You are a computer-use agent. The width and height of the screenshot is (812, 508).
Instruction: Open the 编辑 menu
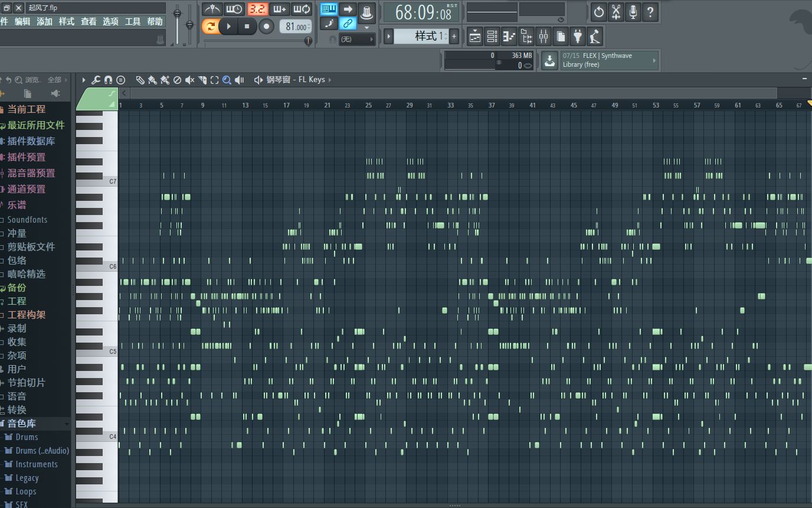click(x=22, y=21)
